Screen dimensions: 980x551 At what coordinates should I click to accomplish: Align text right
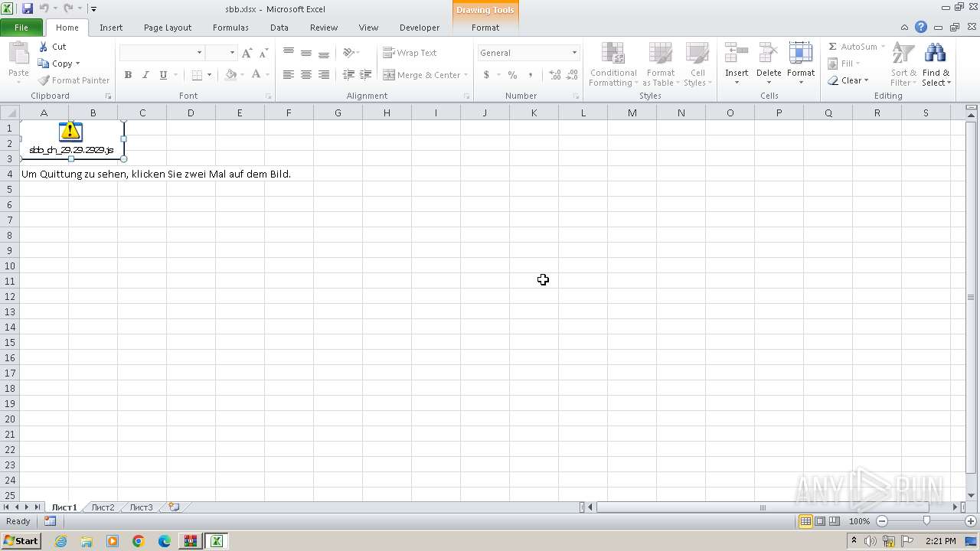point(324,75)
